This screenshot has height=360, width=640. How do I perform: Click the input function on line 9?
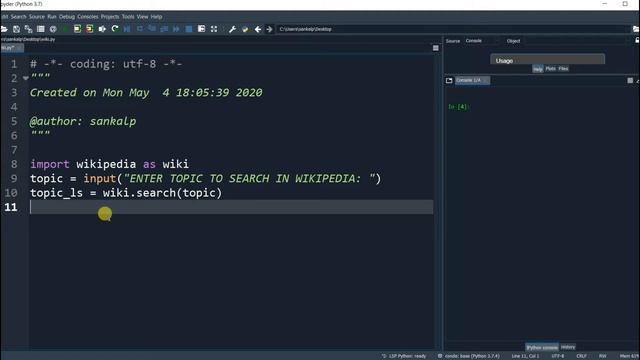(x=100, y=178)
